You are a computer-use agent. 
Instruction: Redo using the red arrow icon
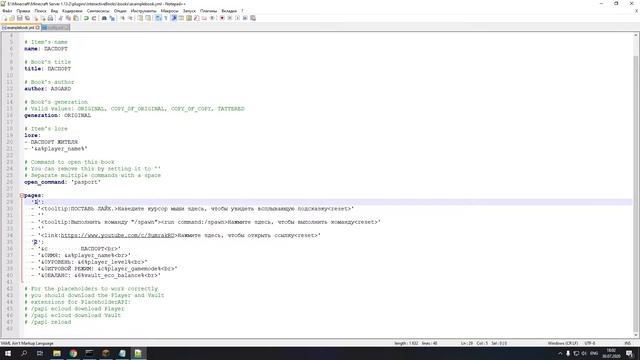(94, 18)
